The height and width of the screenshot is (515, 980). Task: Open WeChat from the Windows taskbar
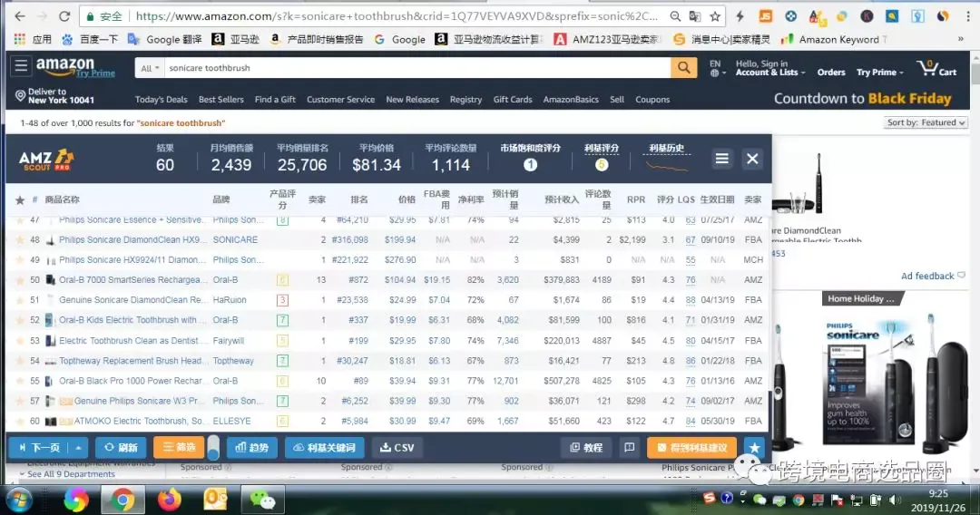click(x=262, y=500)
